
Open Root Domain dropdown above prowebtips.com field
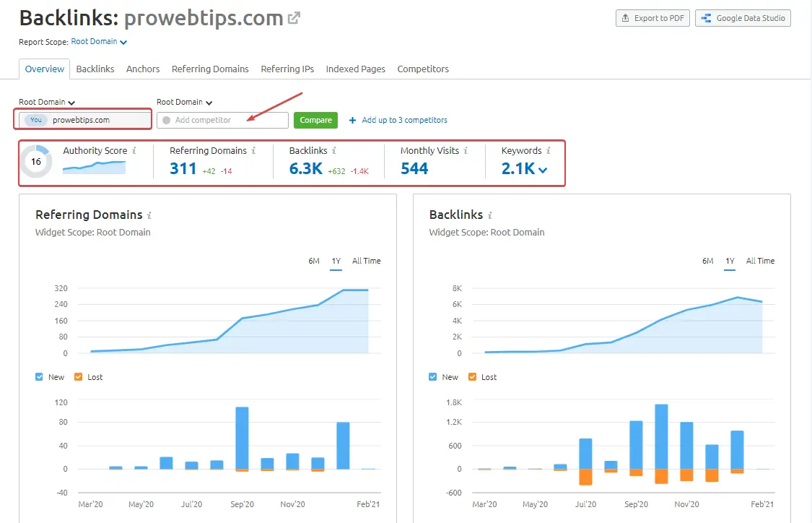pyautogui.click(x=47, y=102)
